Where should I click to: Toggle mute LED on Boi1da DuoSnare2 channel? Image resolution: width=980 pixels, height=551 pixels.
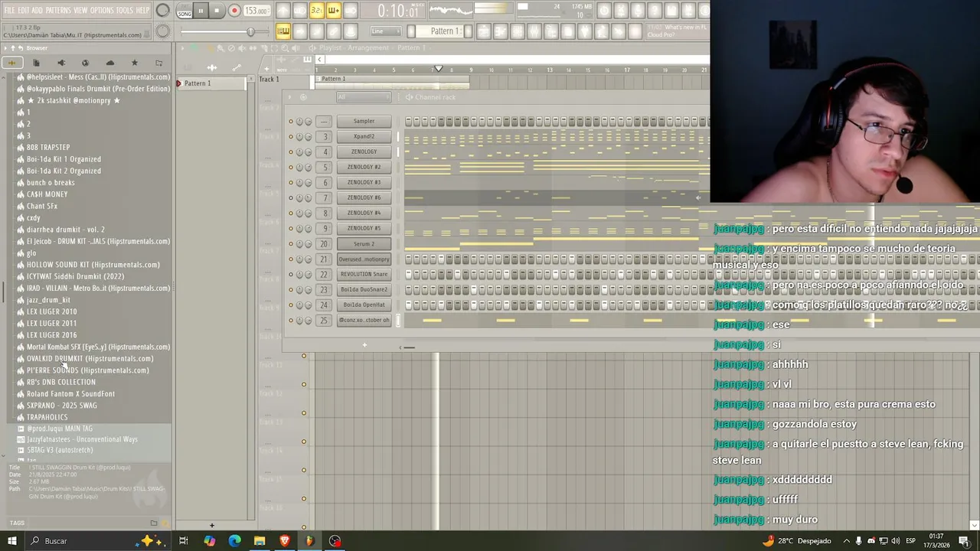click(291, 289)
